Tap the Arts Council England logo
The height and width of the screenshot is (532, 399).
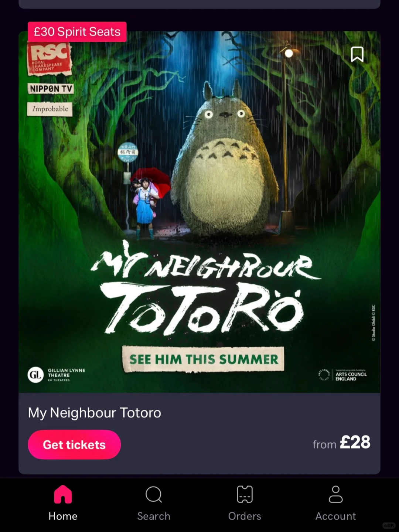(x=342, y=375)
